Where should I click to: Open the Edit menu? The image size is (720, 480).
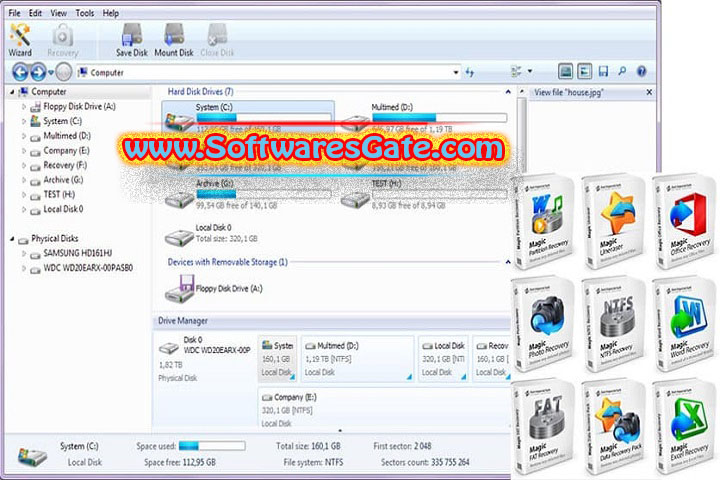coord(35,13)
